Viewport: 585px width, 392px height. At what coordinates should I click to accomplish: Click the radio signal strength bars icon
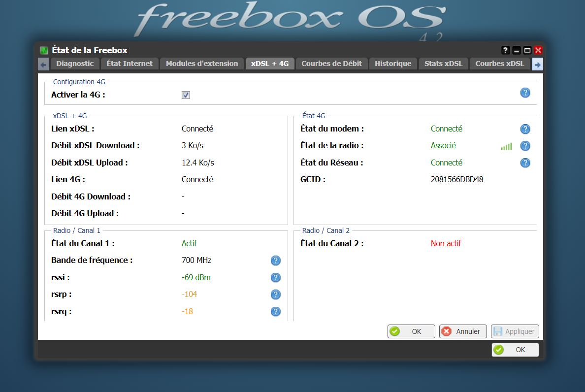coord(506,147)
